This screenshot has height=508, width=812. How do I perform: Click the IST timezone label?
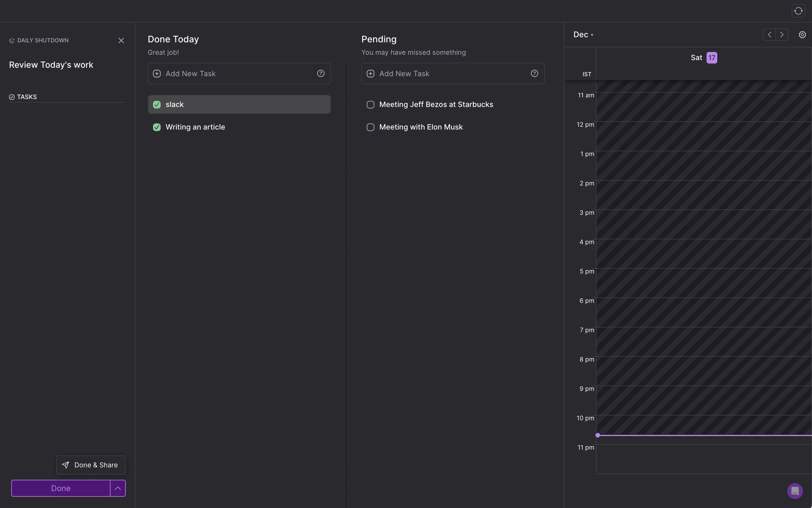coord(587,74)
